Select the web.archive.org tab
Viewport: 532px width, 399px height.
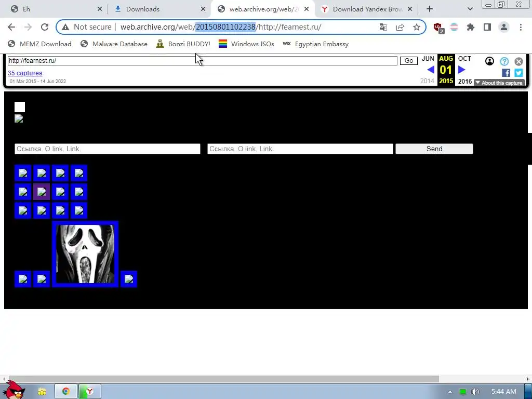(263, 9)
